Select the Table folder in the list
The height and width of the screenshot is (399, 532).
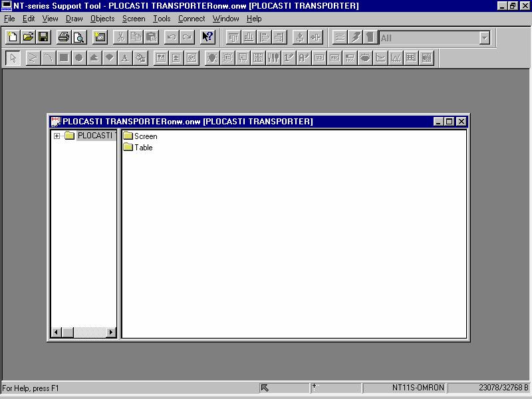(138, 147)
